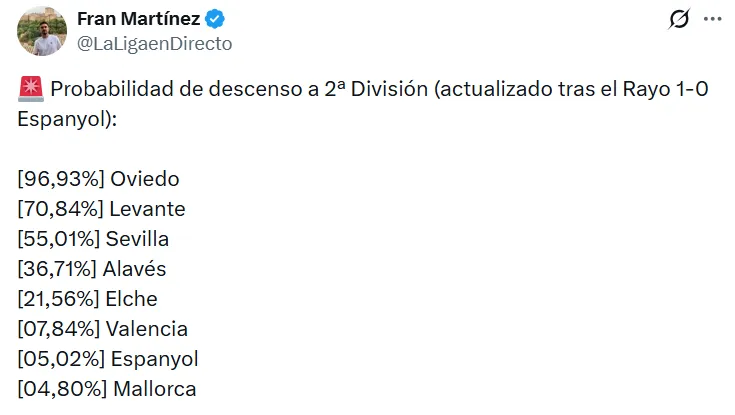Select the Levante team name

coord(148,210)
